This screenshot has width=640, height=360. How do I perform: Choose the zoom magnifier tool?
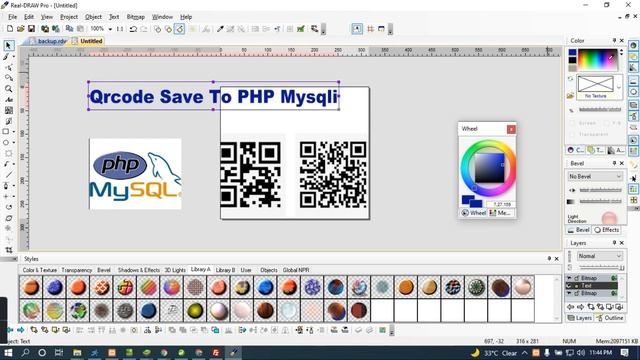click(8, 89)
